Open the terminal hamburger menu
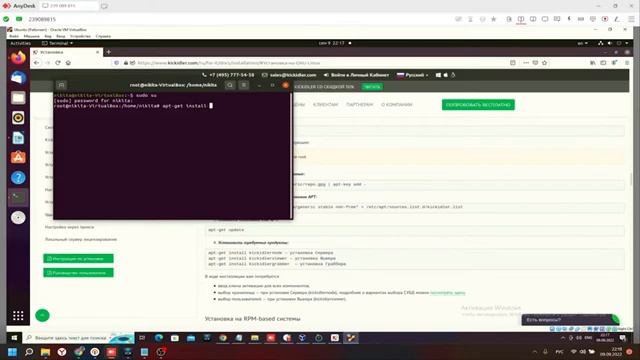640x360 pixels. 244,85
